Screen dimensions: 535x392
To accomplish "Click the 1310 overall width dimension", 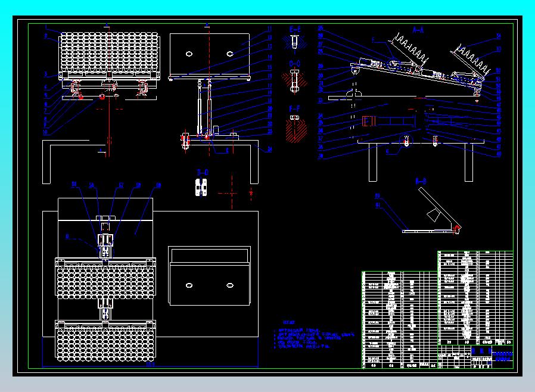I will pos(151,365).
